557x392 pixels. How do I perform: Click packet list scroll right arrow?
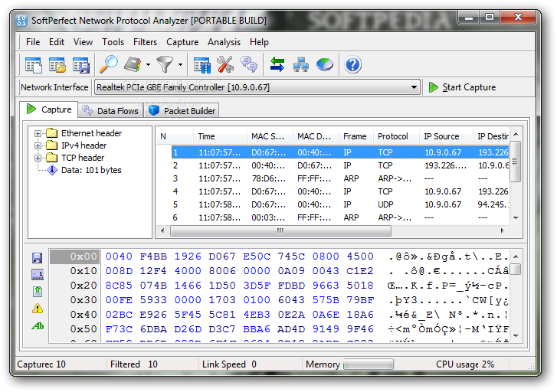click(x=503, y=230)
